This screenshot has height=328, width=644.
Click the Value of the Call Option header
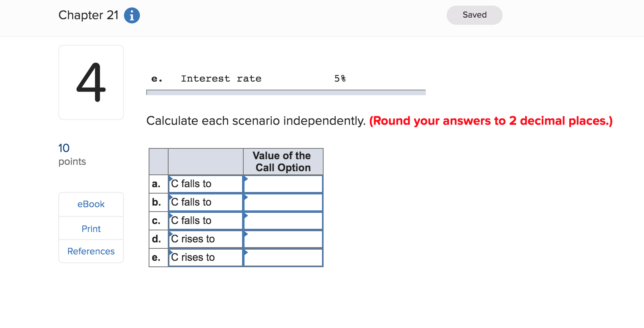point(282,162)
